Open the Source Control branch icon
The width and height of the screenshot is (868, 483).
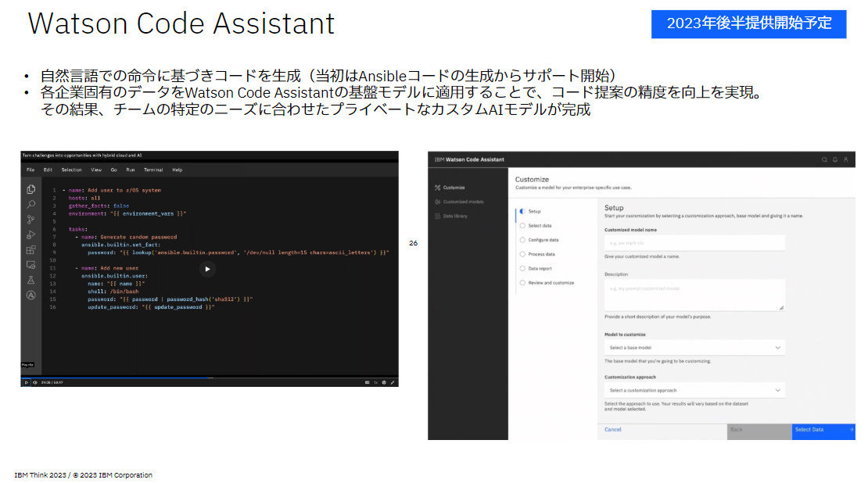coord(30,220)
